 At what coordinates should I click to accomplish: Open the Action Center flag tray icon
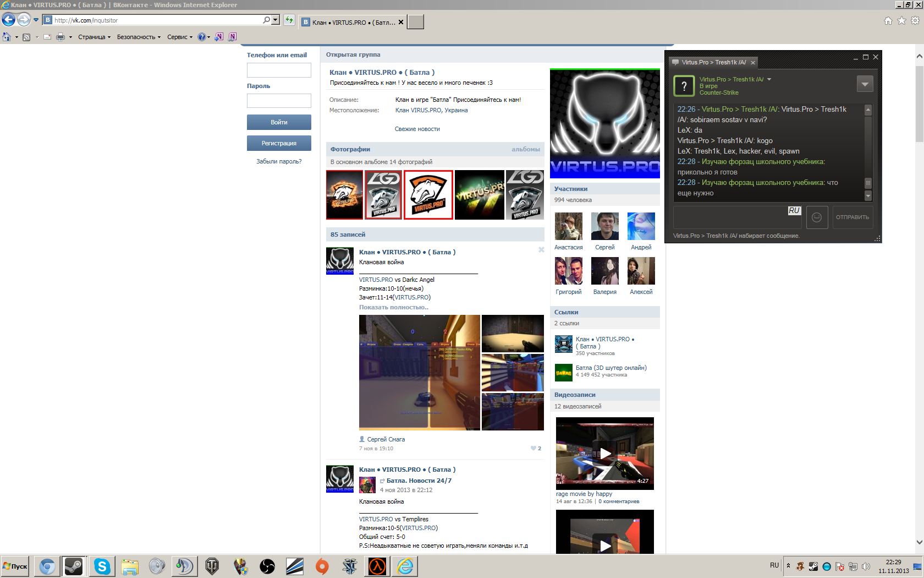click(840, 566)
